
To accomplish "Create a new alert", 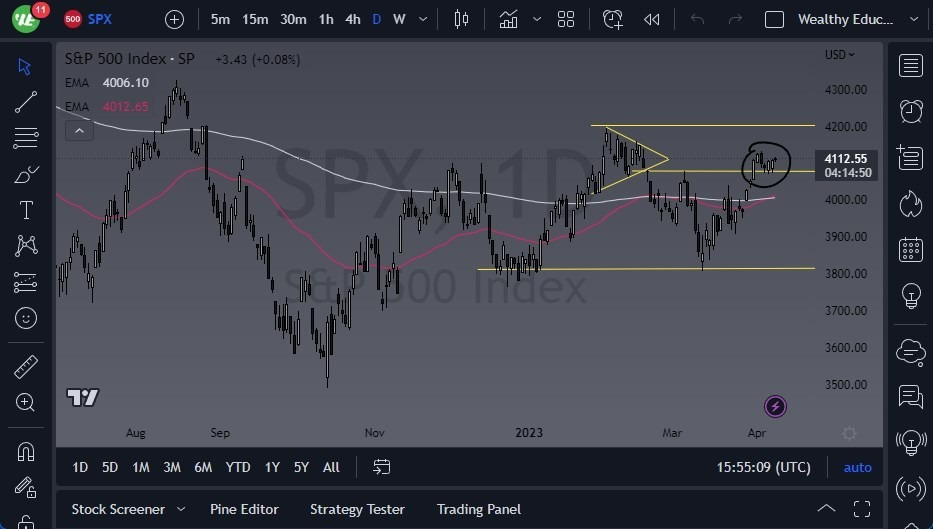I will pyautogui.click(x=612, y=20).
